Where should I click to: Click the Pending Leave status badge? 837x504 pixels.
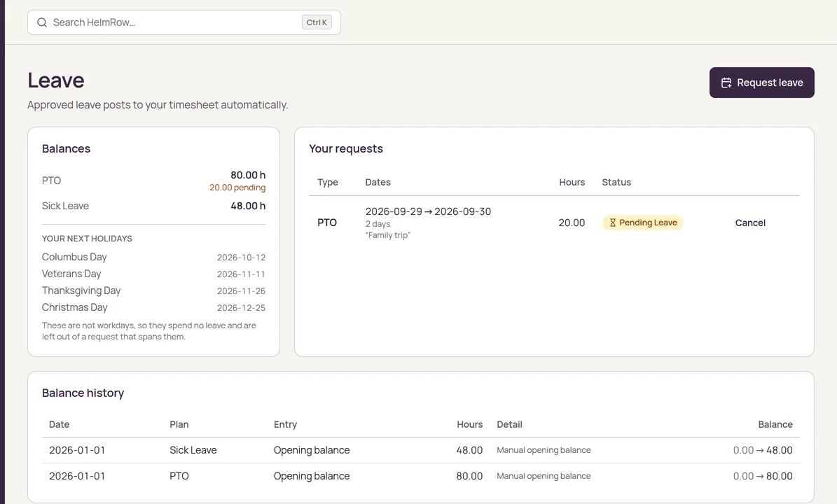[x=643, y=223]
